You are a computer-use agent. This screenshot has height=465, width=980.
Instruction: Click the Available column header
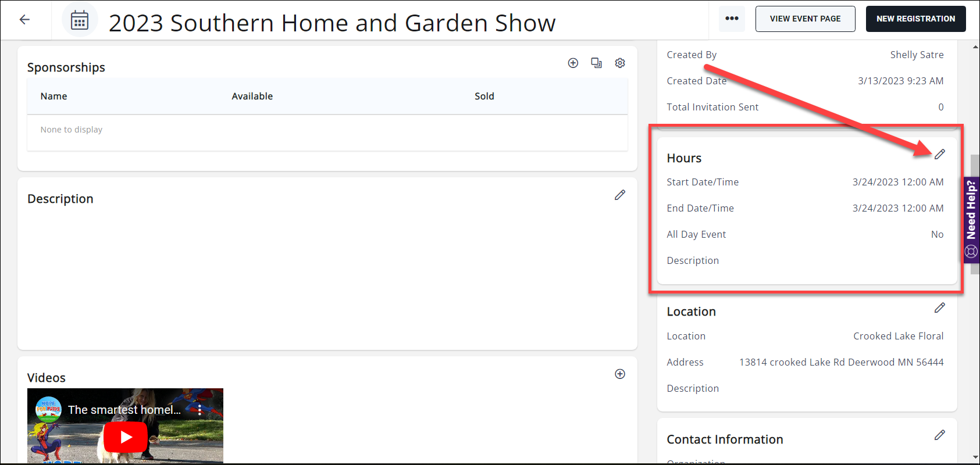pos(252,96)
